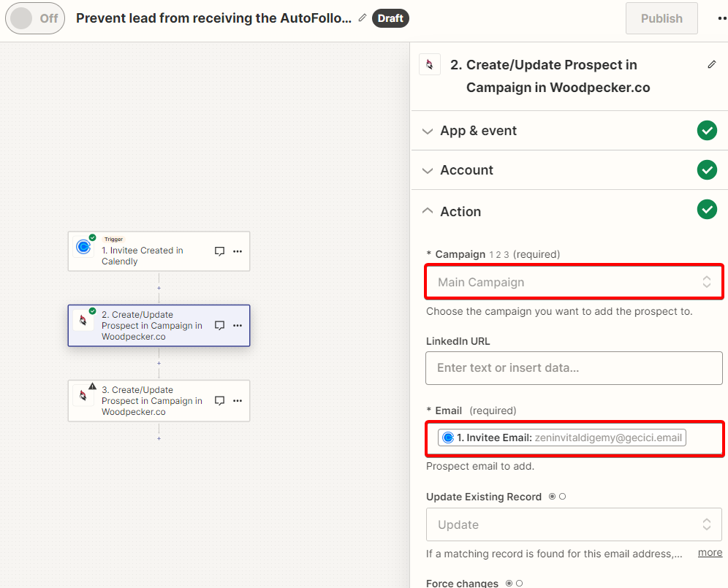The image size is (728, 588).
Task: Select step 3 Create/Update Prospect node
Action: point(159,401)
